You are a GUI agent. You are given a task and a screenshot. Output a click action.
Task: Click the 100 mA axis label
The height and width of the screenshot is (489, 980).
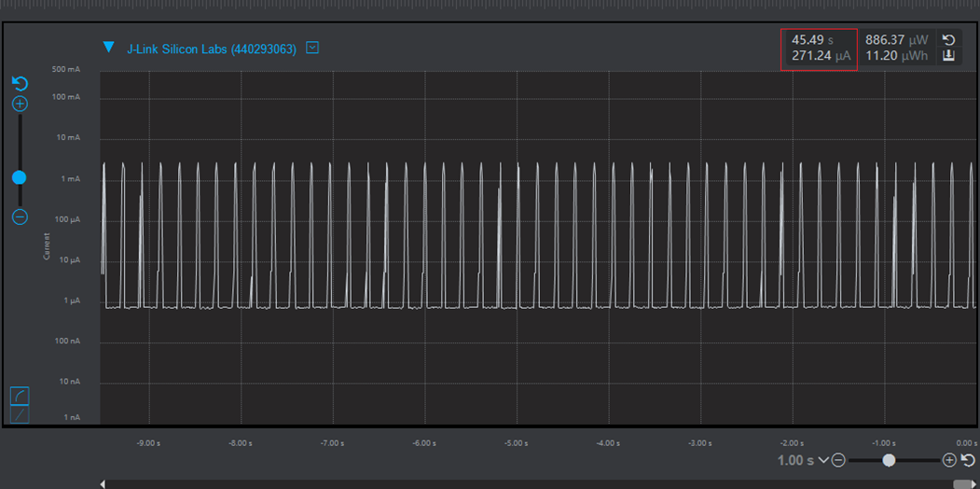65,98
